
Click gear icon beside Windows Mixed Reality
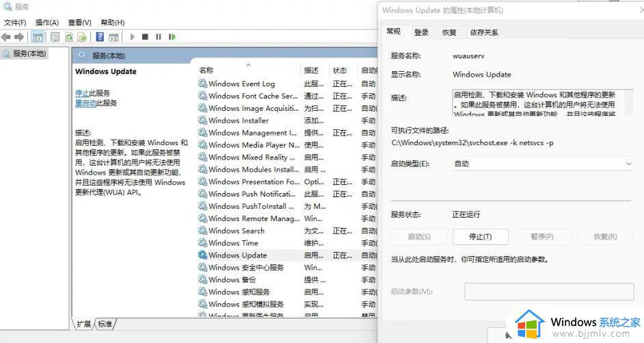(x=202, y=157)
